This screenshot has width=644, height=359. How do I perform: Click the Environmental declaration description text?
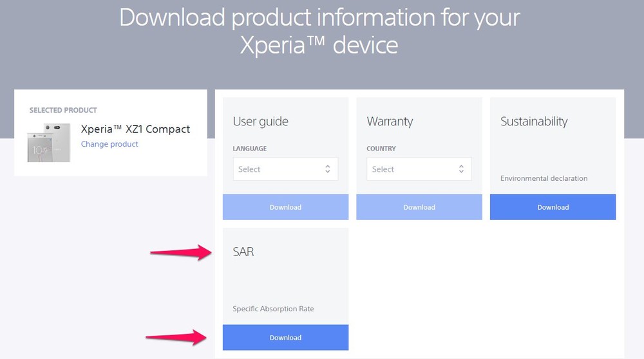click(544, 178)
